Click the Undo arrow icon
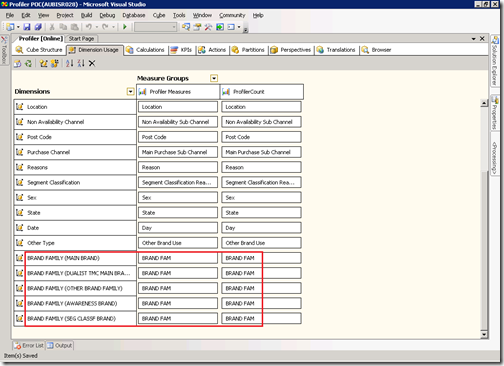 click(x=88, y=27)
